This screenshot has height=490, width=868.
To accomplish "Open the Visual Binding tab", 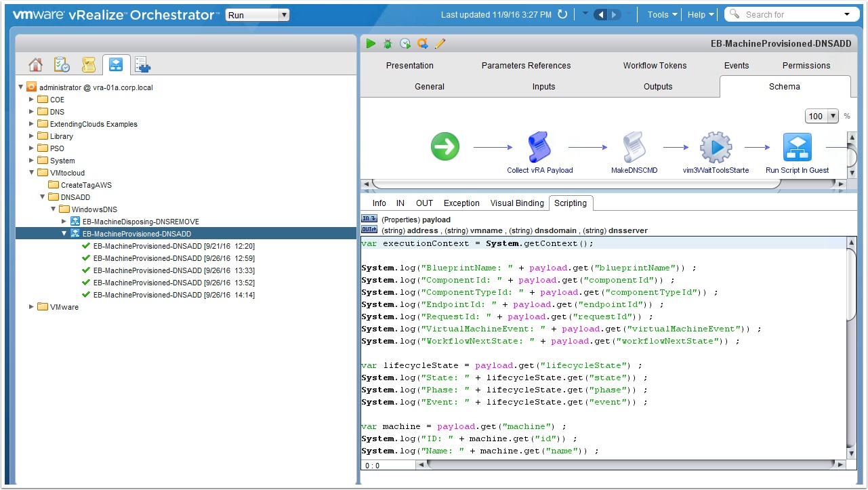I will click(x=516, y=203).
